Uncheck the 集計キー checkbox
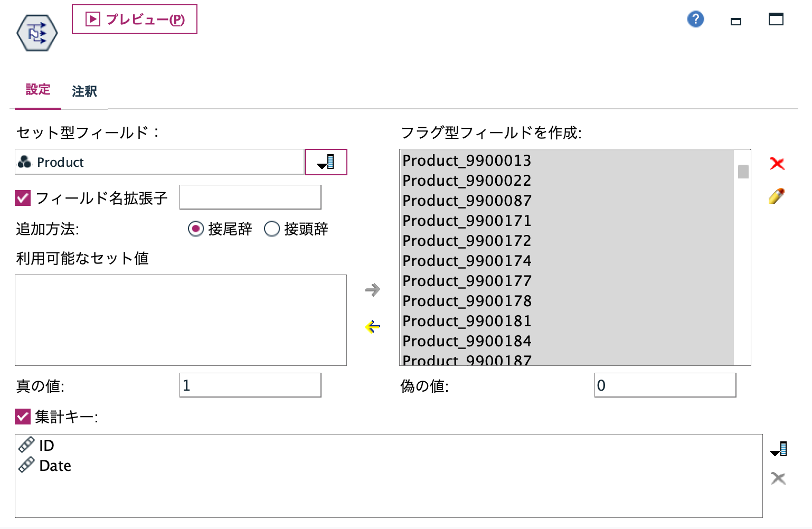 point(22,417)
